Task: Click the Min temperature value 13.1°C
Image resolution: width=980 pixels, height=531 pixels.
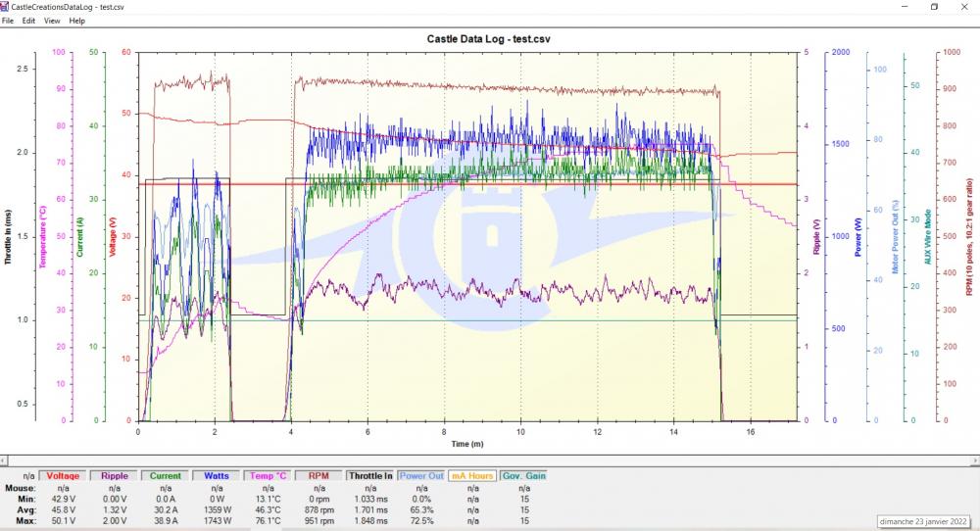Action: (268, 499)
